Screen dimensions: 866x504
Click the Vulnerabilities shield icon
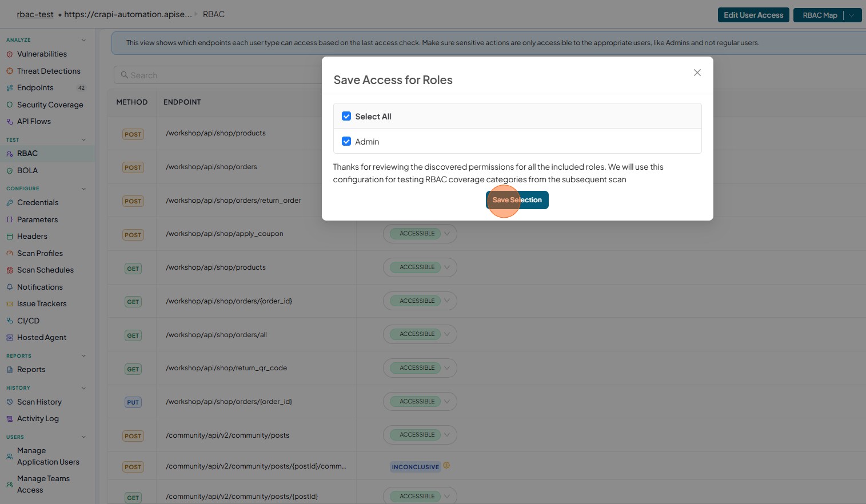coord(10,54)
